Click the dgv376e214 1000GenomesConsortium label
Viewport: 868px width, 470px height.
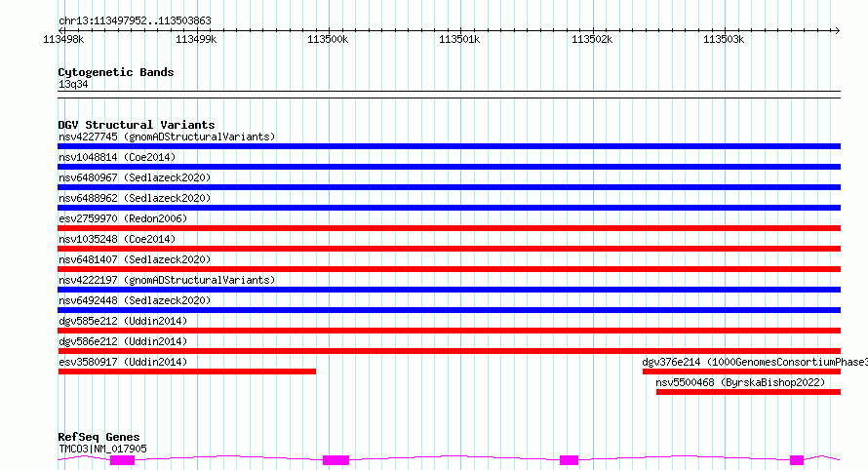pyautogui.click(x=755, y=362)
